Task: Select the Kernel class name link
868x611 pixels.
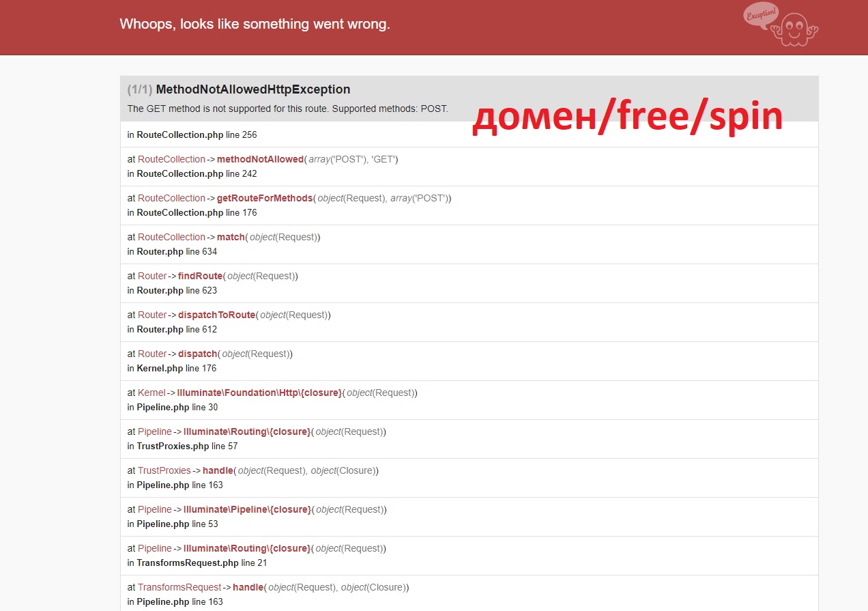Action: [151, 393]
